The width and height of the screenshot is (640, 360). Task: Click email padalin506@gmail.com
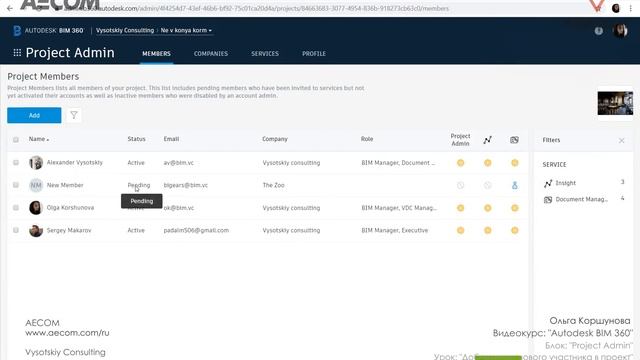click(196, 231)
